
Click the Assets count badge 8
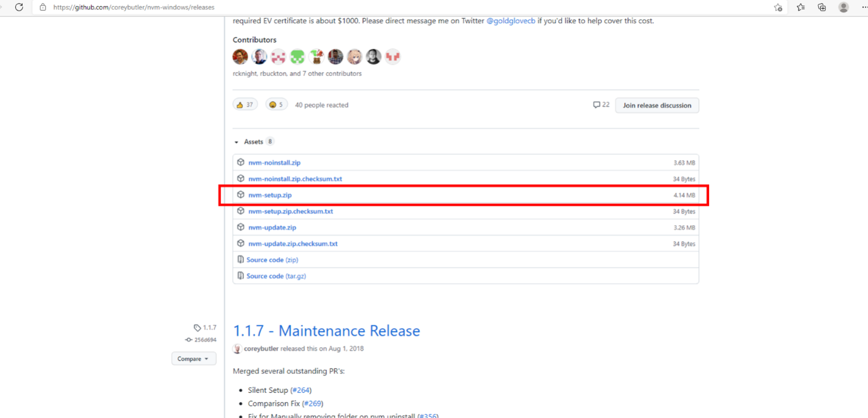[270, 141]
